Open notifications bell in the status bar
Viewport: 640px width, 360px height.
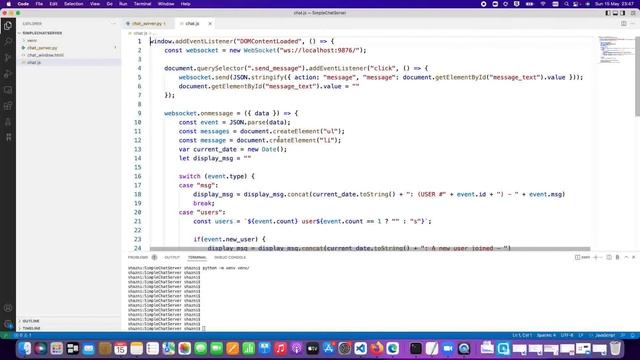point(633,335)
